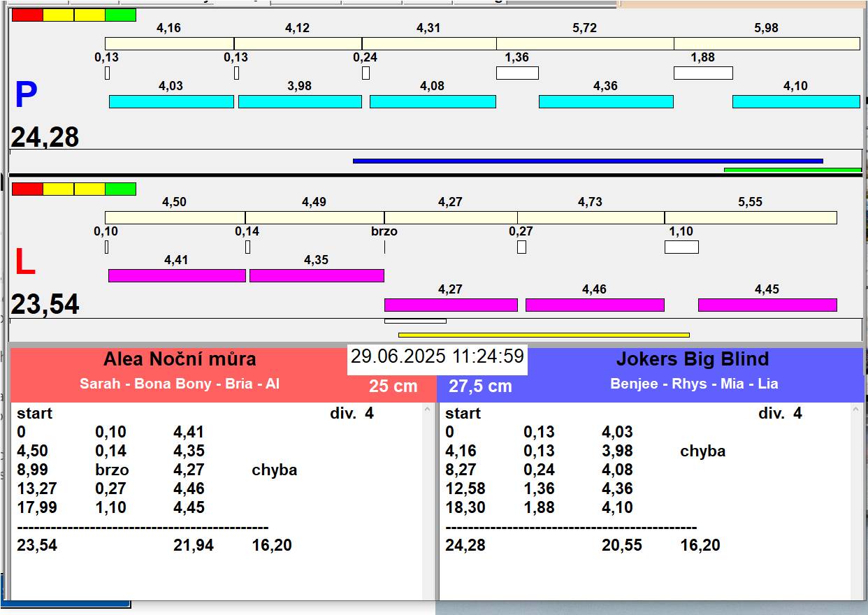Viewport: 868px width, 615px height.
Task: Click the yellow line under lane L
Action: [x=543, y=335]
